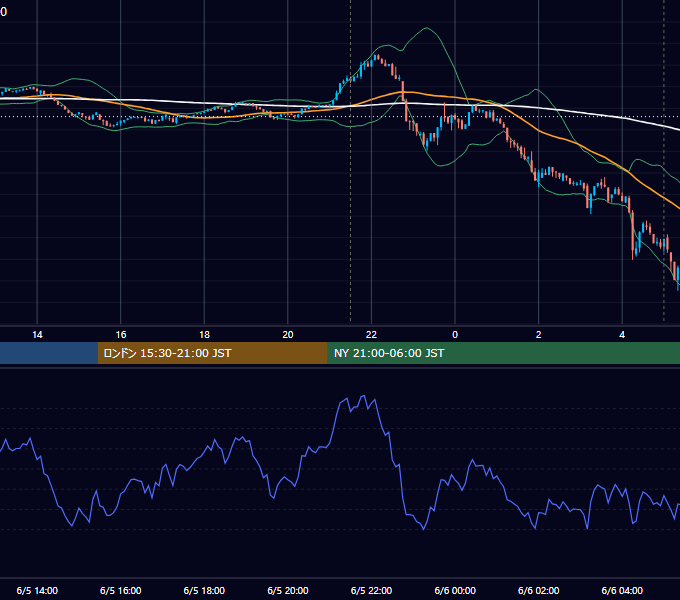Click the 6/6 04:00 time label
This screenshot has height=600, width=680.
pos(622,590)
